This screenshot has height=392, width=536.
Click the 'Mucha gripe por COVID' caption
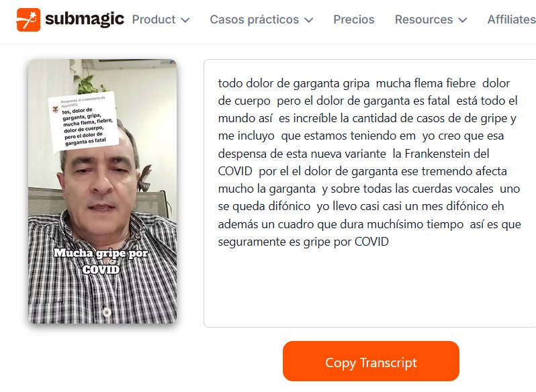pyautogui.click(x=101, y=261)
